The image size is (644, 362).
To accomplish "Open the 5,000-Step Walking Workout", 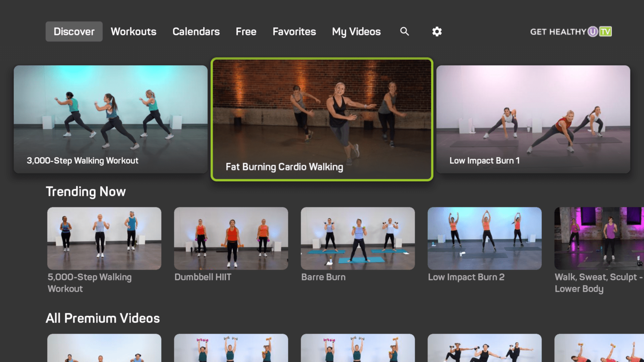I will (104, 238).
